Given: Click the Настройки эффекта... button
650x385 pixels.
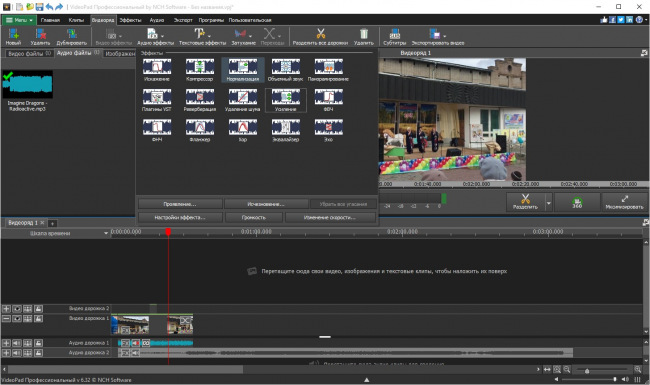Looking at the screenshot, I should click(180, 217).
